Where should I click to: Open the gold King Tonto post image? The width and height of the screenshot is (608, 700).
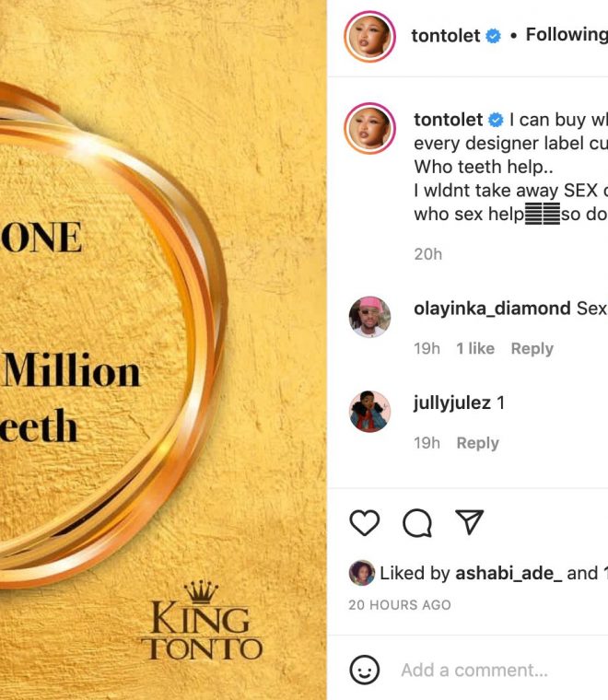[x=163, y=350]
